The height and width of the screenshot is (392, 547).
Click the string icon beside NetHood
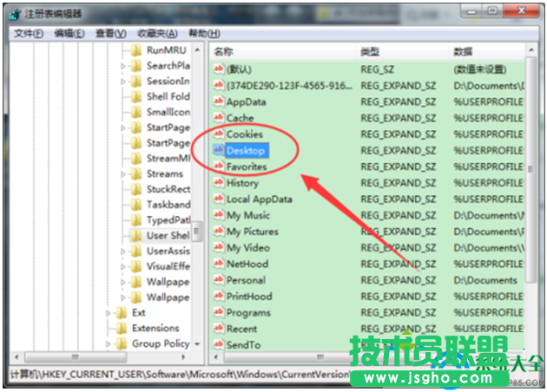[219, 264]
